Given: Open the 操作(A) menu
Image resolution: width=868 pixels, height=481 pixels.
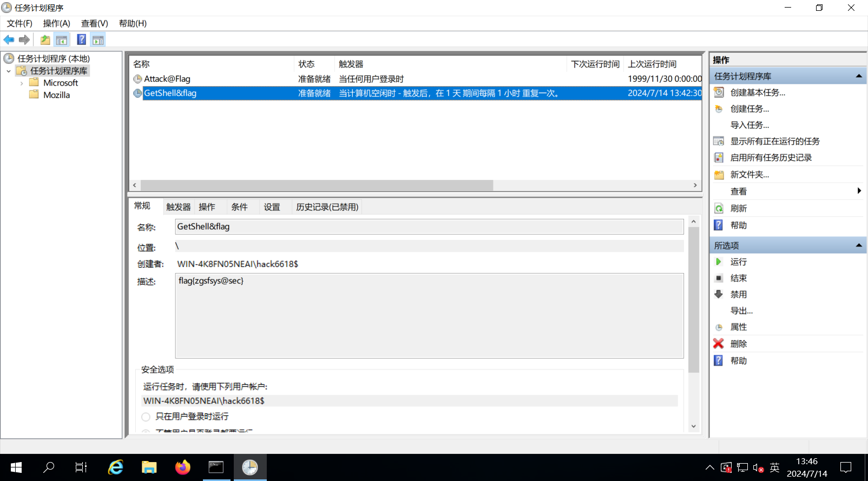Looking at the screenshot, I should coord(56,23).
